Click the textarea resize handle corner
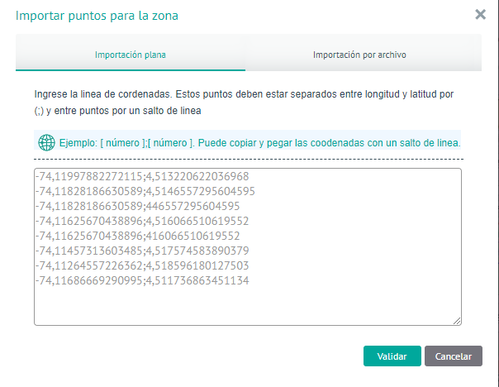 [x=457, y=321]
